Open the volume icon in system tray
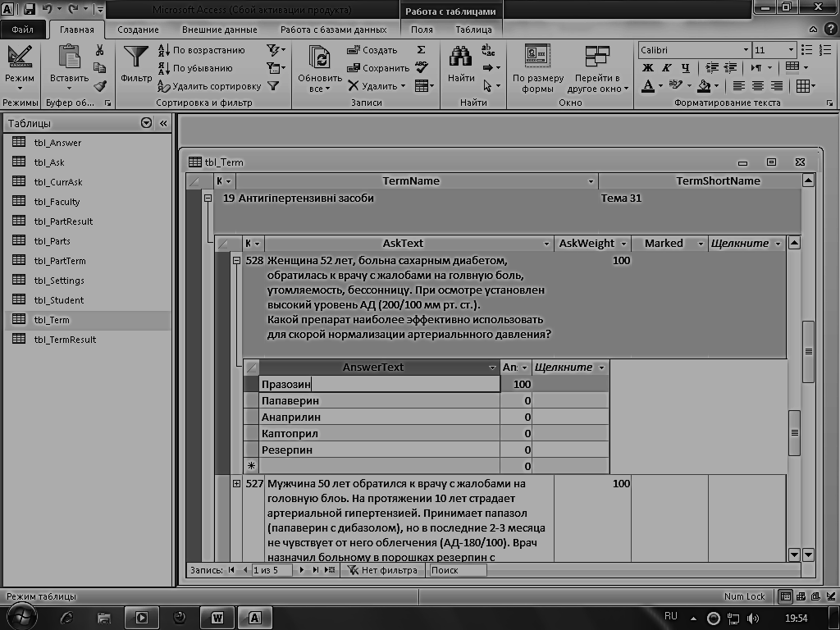The width and height of the screenshot is (840, 630). click(753, 619)
